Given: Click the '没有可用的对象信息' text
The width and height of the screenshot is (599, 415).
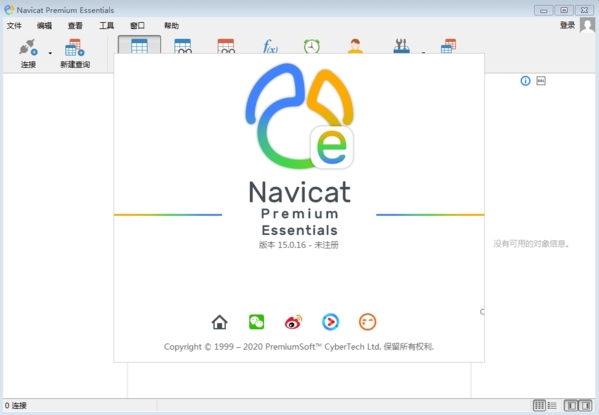Looking at the screenshot, I should 531,243.
